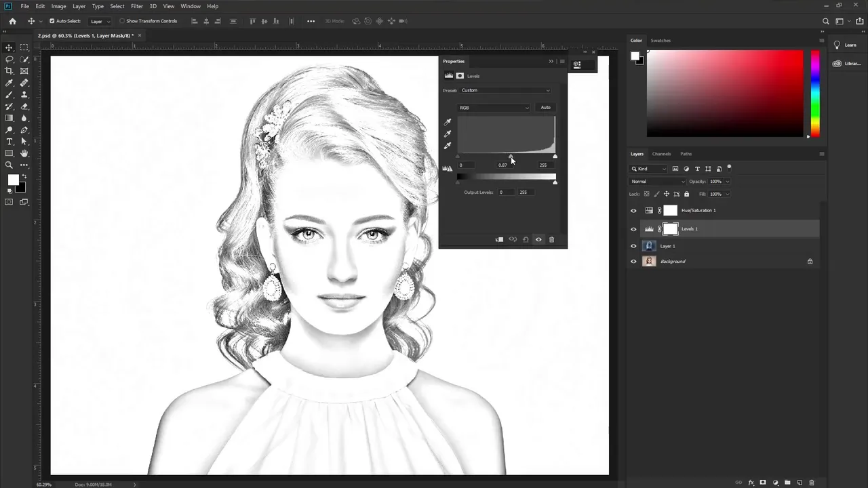Activate the Eraser tool
The width and height of the screenshot is (868, 488).
(x=24, y=106)
